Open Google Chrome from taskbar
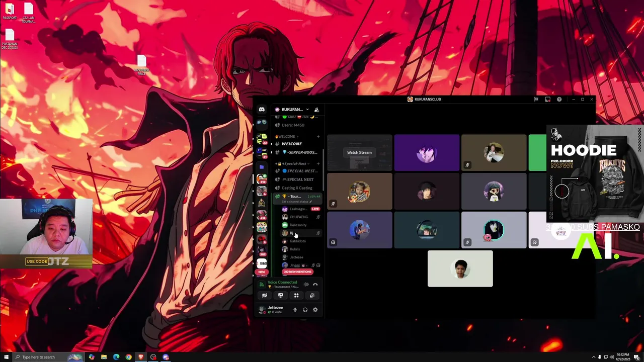This screenshot has height=362, width=644. (129, 357)
